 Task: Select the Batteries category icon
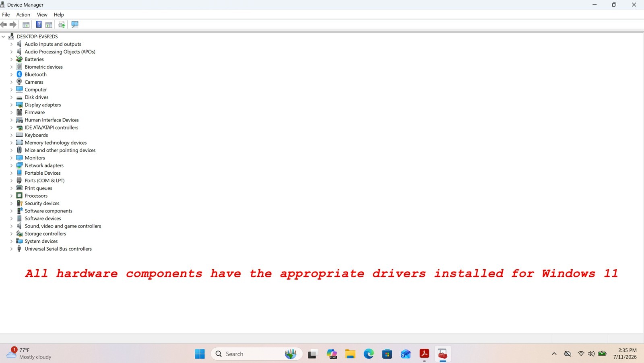click(19, 59)
